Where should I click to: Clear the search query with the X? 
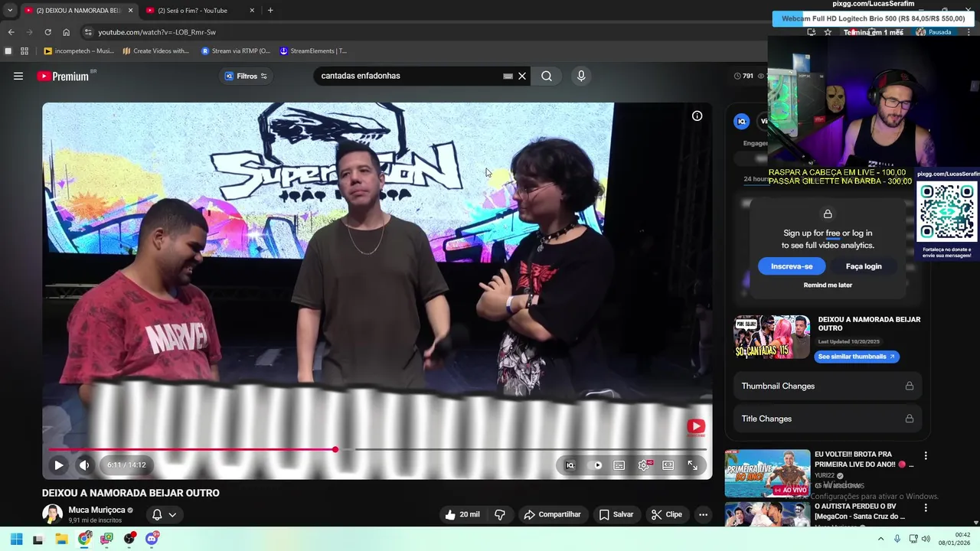pos(522,76)
